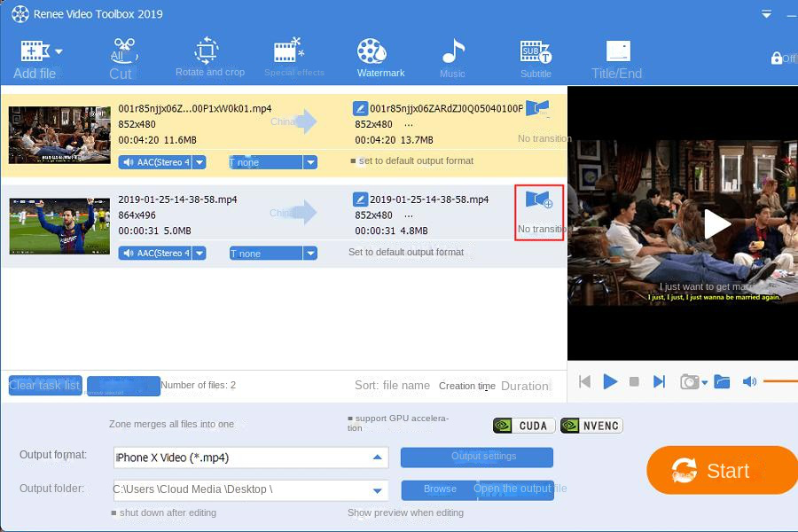Play the preview from center play overlay
The image size is (798, 532).
coord(717,224)
